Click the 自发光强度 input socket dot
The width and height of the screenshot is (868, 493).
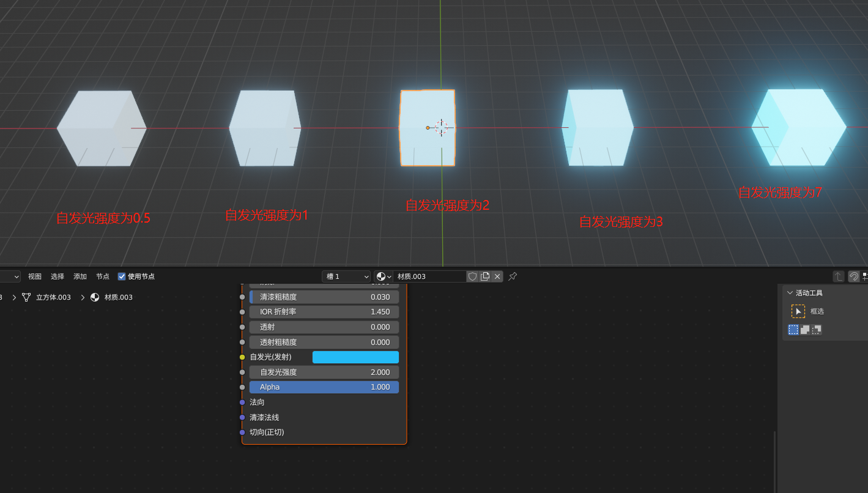[242, 372]
